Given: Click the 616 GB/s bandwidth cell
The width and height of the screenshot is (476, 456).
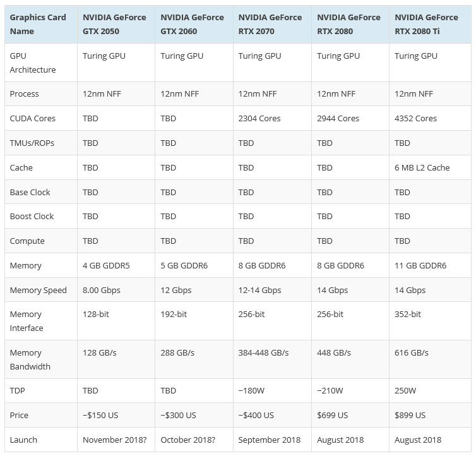Looking at the screenshot, I should (411, 352).
